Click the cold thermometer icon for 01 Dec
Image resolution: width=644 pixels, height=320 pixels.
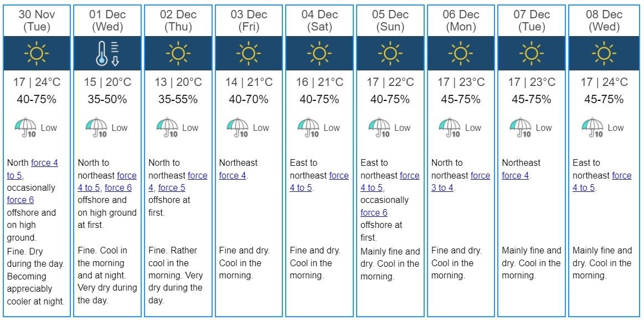[x=107, y=53]
